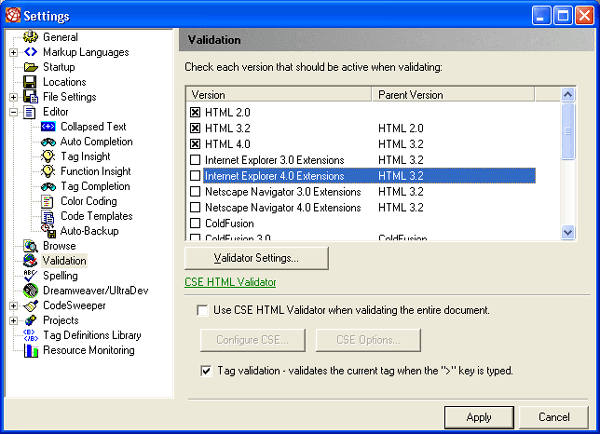The image size is (600, 434).
Task: Click the Tag Completion binoculars icon
Action: point(48,187)
